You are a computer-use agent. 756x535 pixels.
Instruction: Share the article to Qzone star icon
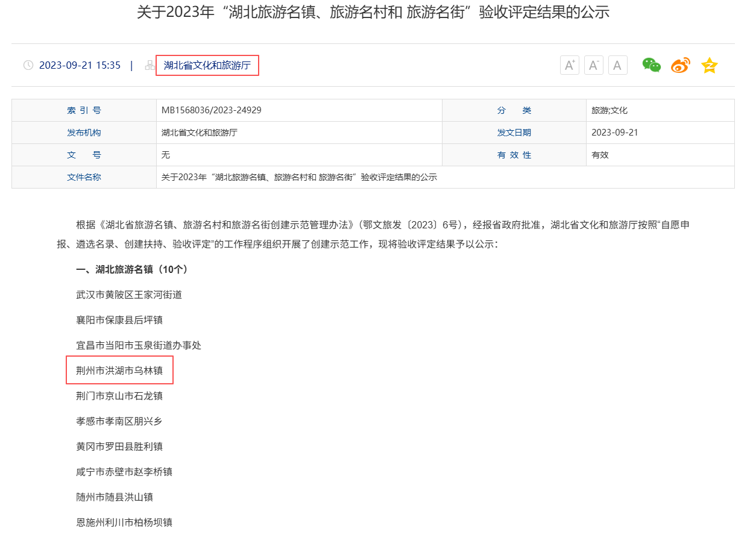pos(709,65)
